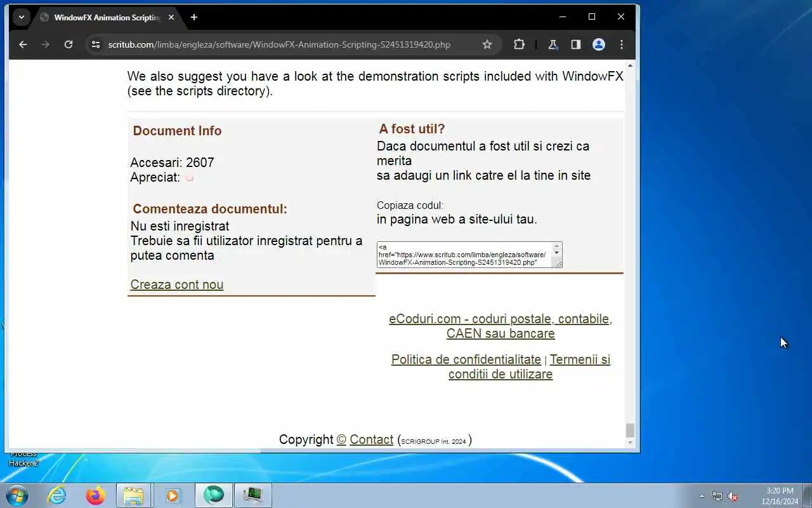Open the Extensions puzzle icon
812x508 pixels.
pyautogui.click(x=519, y=44)
